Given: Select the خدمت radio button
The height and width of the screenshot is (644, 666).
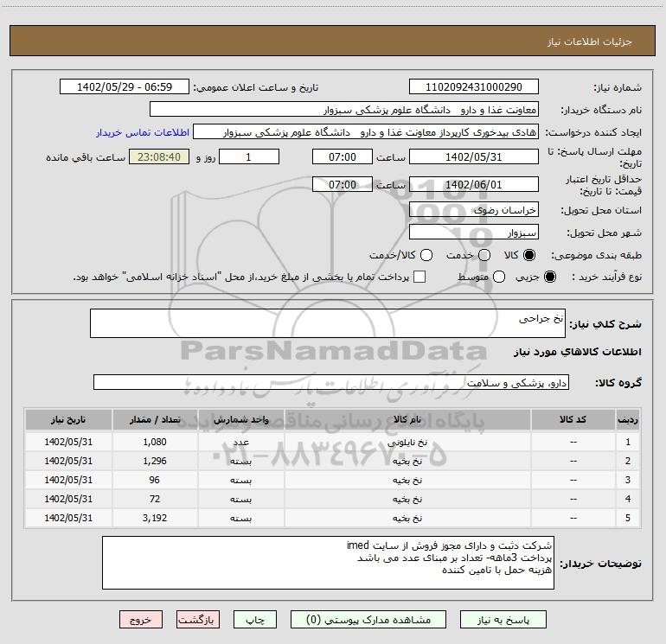Looking at the screenshot, I should click(484, 255).
